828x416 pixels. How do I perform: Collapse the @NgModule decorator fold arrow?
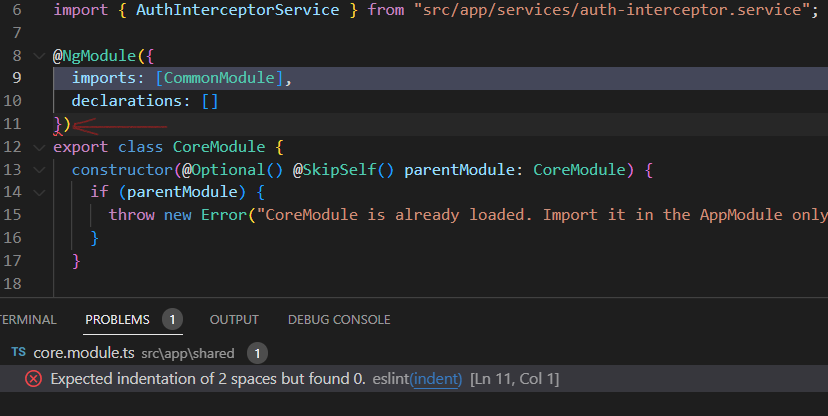(x=38, y=55)
